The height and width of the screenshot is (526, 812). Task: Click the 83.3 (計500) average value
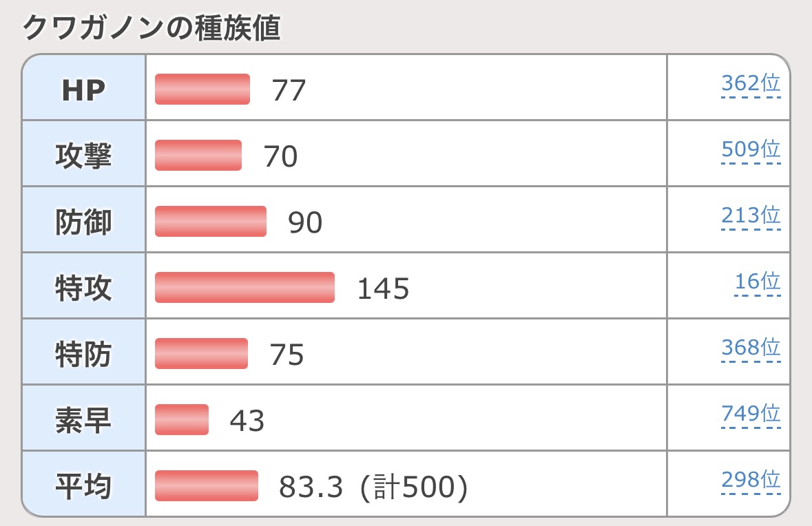[x=373, y=487]
